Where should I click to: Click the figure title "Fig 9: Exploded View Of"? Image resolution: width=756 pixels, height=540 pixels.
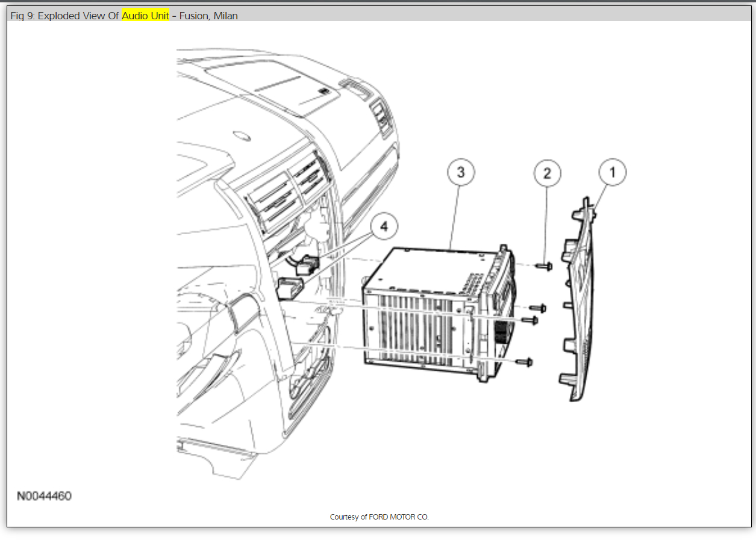[x=64, y=16]
